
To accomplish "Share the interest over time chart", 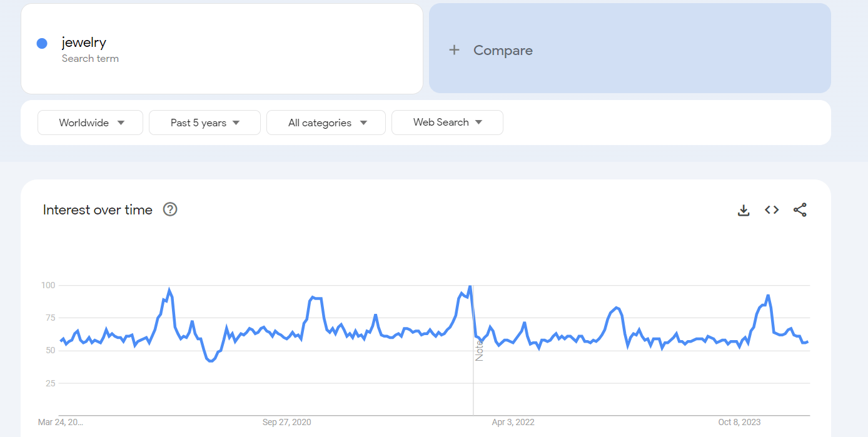I will tap(800, 210).
